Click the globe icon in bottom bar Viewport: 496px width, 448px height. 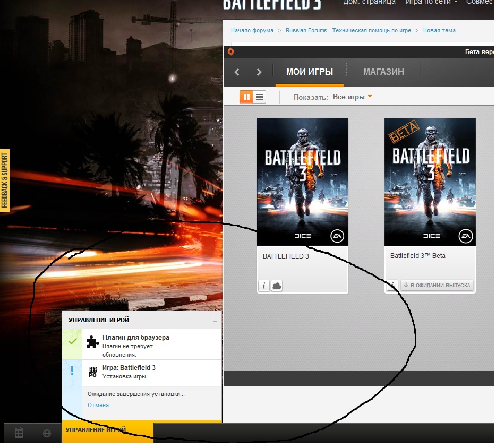tap(47, 433)
